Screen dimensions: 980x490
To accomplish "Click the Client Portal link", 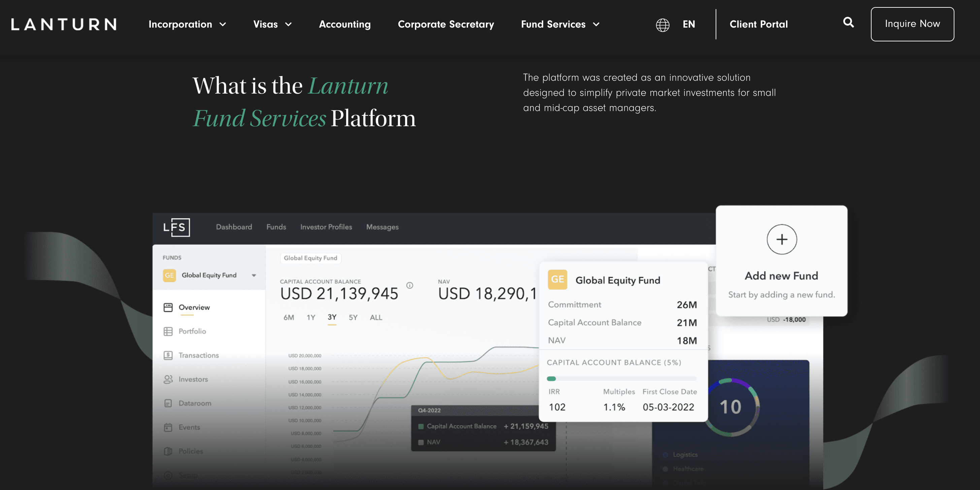I will coord(759,24).
